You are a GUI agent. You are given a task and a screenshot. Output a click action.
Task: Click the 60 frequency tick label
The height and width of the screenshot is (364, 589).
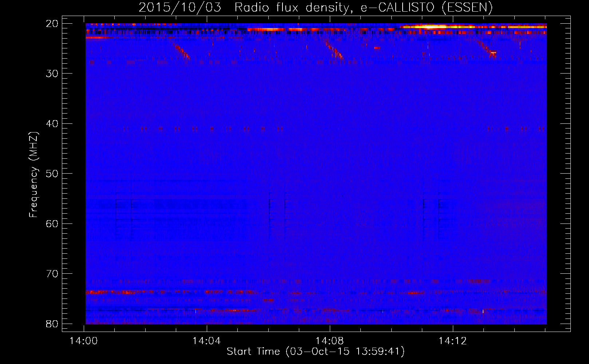click(52, 223)
